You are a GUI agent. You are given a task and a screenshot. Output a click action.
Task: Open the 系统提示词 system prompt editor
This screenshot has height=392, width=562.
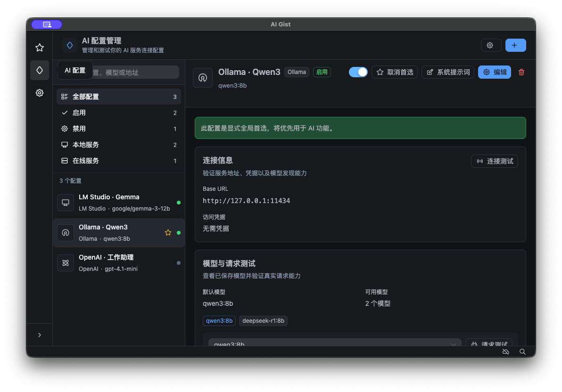click(x=447, y=72)
